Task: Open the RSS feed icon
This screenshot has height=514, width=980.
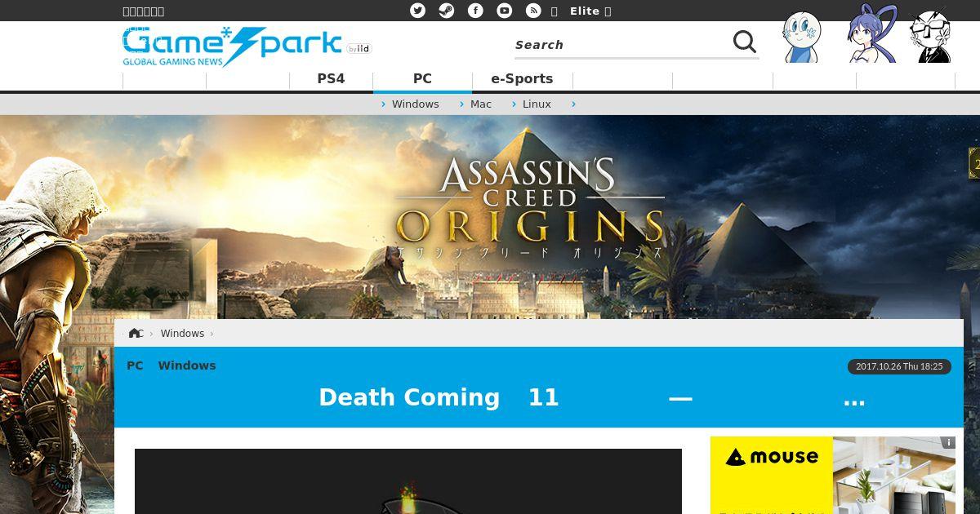Action: click(533, 11)
